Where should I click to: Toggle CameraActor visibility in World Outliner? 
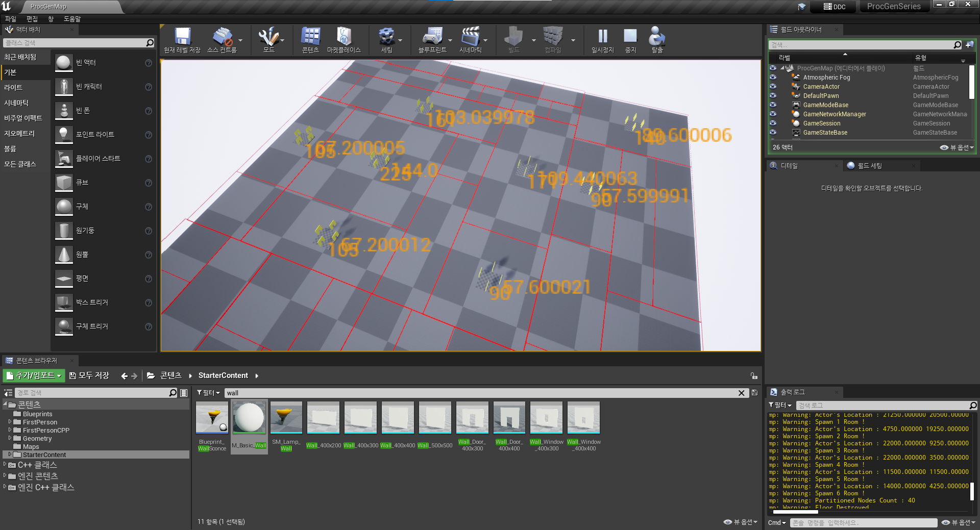point(773,87)
